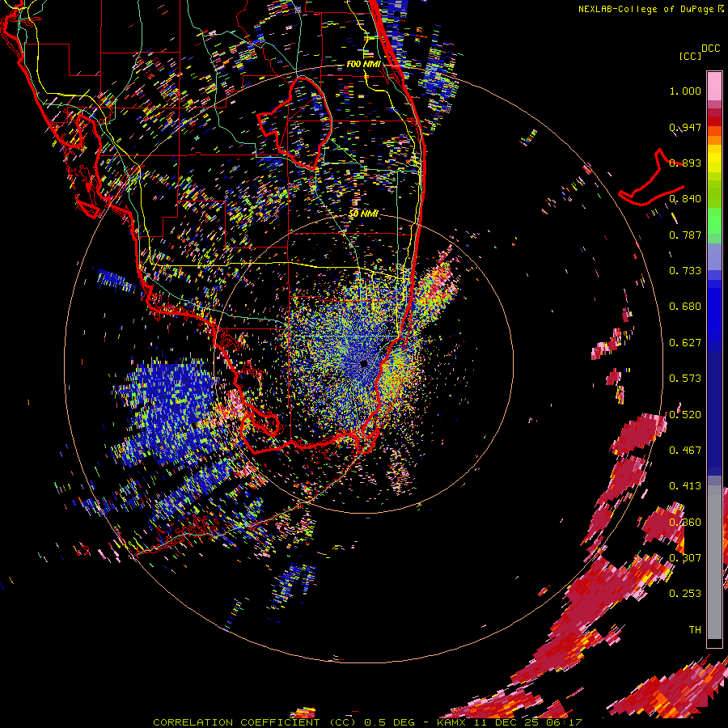Viewport: 728px width, 728px height.
Task: Select the 1.000 scale value
Action: coord(685,91)
